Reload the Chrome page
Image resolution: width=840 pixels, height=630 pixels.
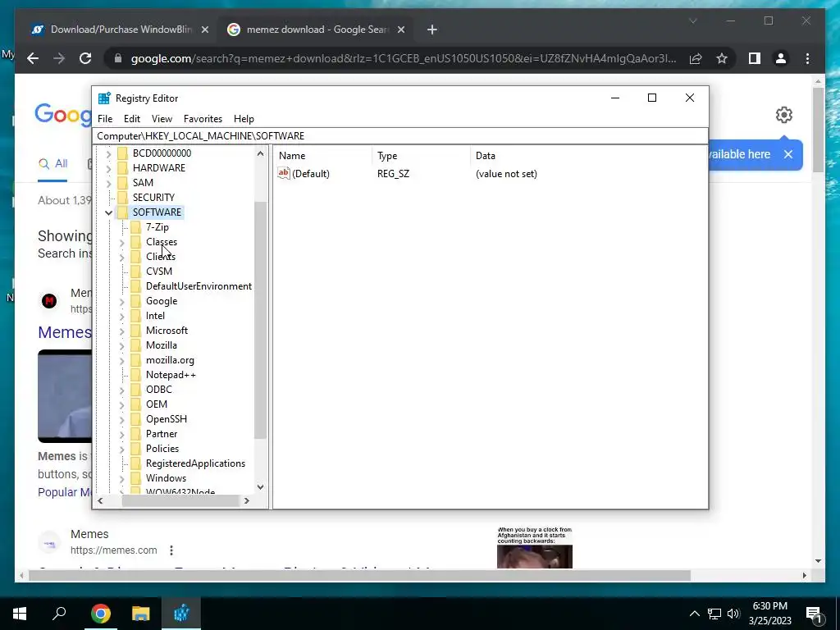[x=85, y=58]
